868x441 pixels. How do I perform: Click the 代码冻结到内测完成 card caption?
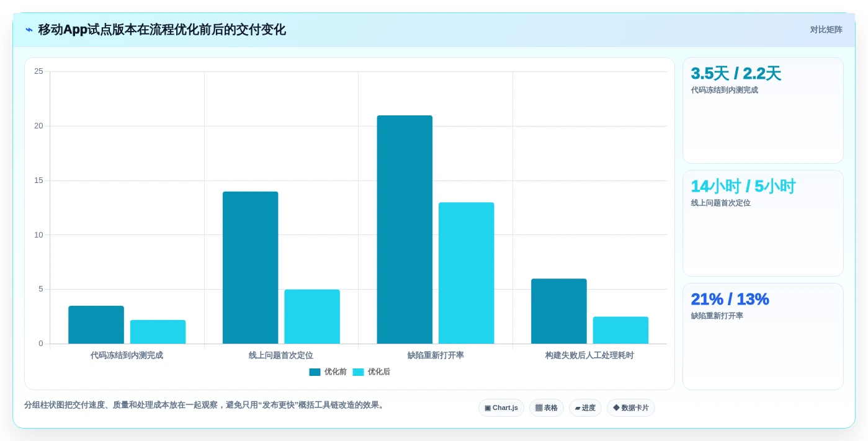coord(724,90)
